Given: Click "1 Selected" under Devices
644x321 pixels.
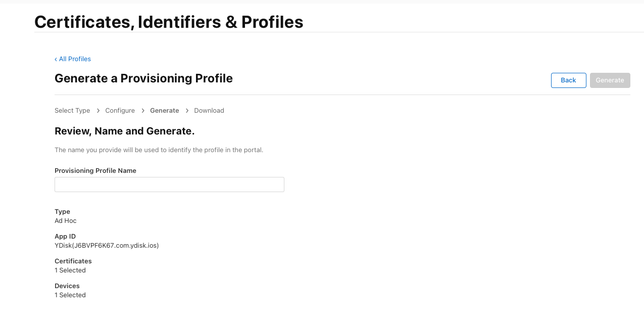Looking at the screenshot, I should (70, 295).
